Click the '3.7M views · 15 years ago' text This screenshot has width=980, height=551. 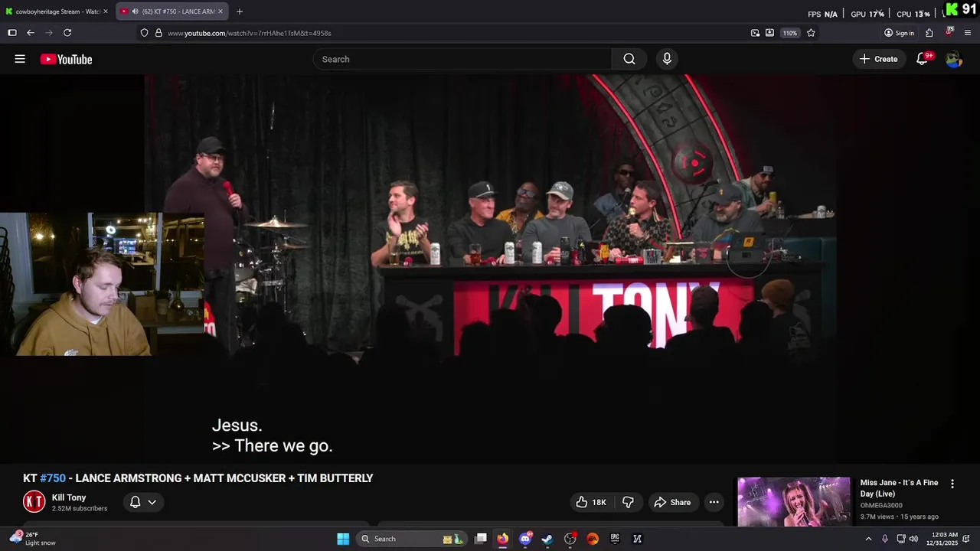(899, 517)
